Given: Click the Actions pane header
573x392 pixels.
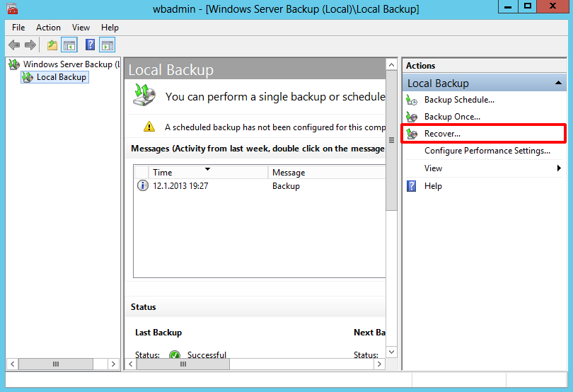Looking at the screenshot, I should [x=484, y=66].
